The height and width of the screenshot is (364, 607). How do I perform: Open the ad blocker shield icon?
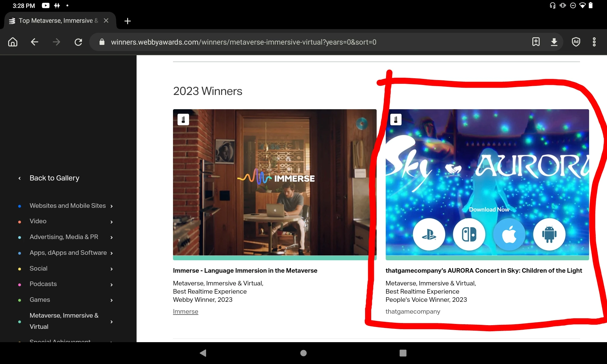(x=576, y=42)
